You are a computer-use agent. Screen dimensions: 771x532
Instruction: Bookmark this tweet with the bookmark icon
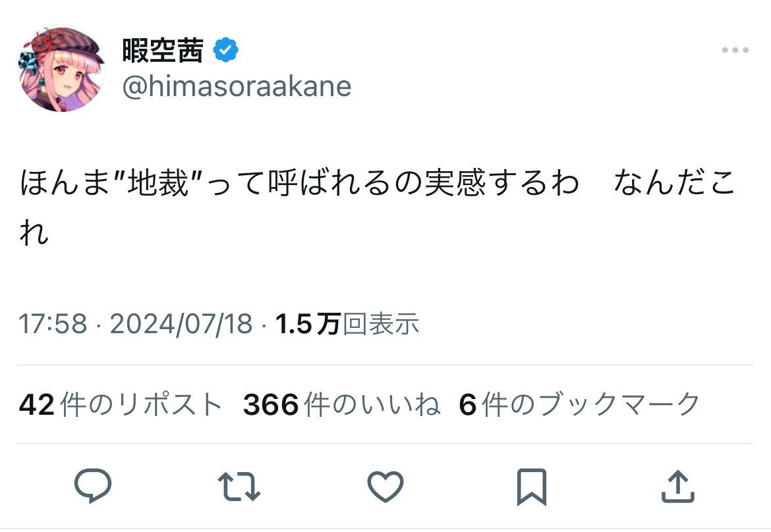click(531, 487)
